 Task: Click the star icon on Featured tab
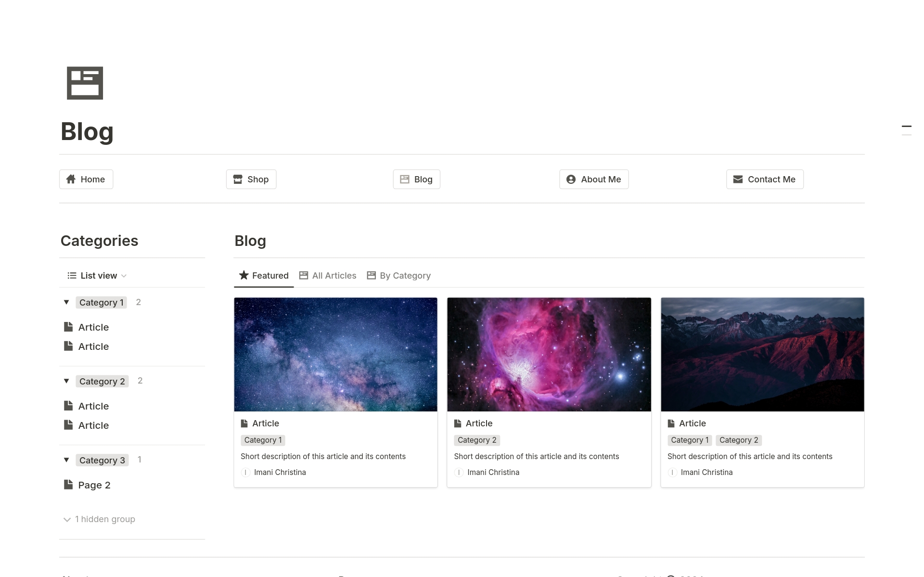pyautogui.click(x=244, y=275)
